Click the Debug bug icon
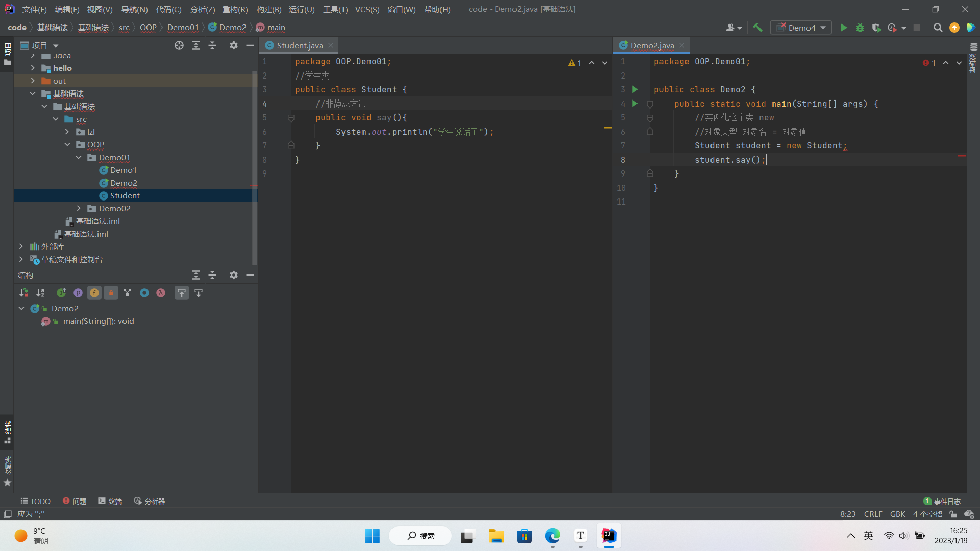 860,28
